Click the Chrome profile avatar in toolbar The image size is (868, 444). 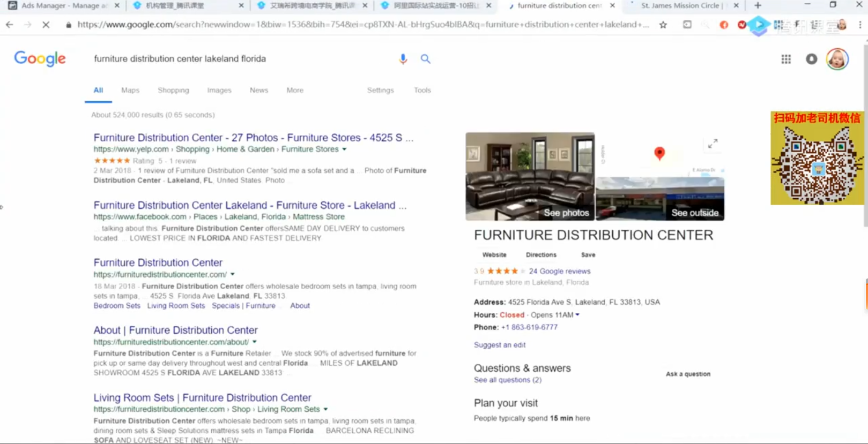(842, 25)
